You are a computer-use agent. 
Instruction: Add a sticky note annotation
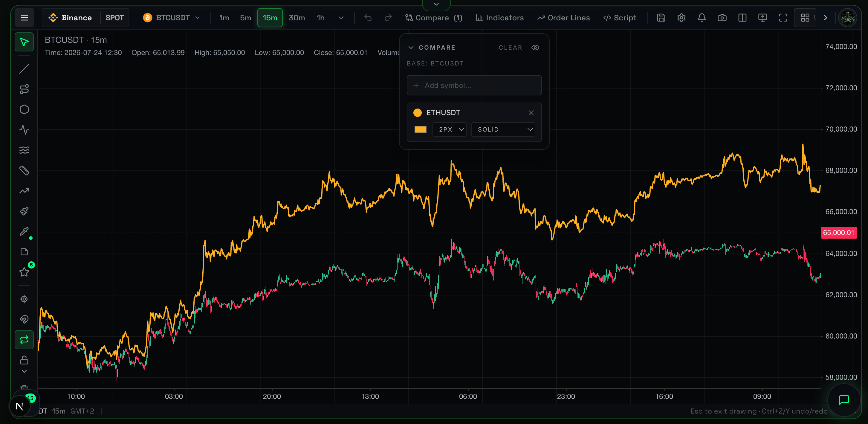click(24, 252)
